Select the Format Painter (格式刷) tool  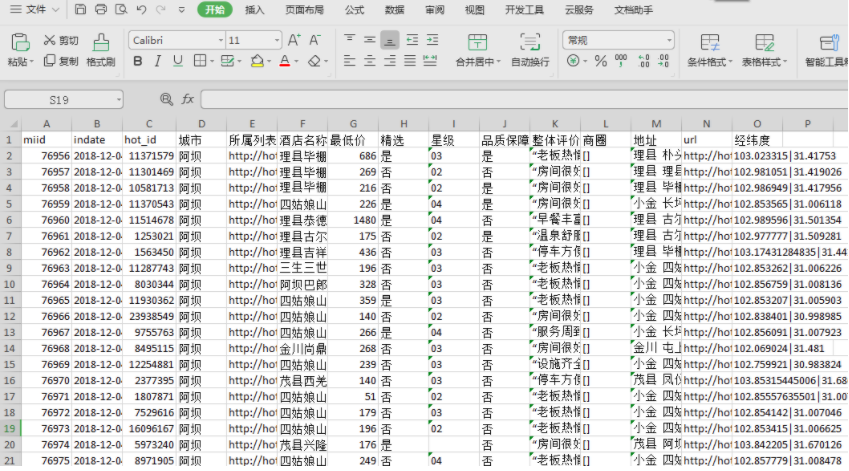[100, 49]
